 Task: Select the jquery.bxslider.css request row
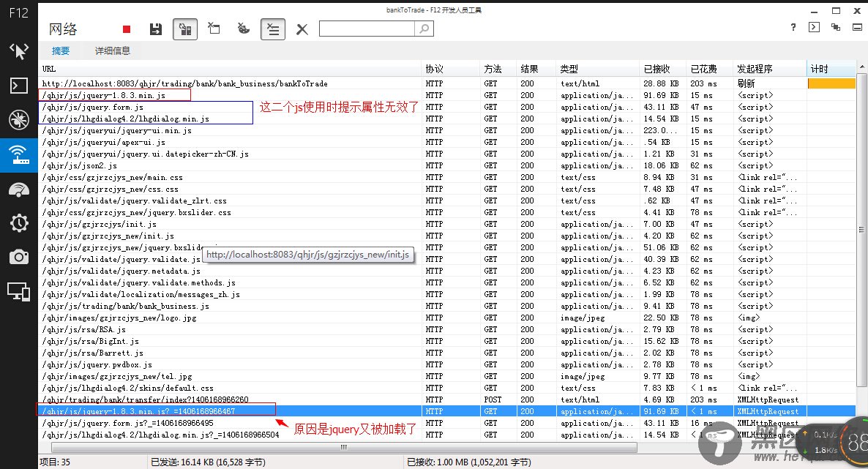(446, 212)
